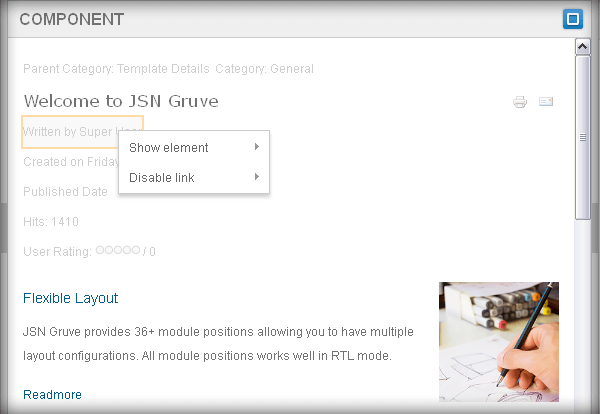Click the Welcome to JSN Gruve title
Viewport: 600px width, 414px height.
pyautogui.click(x=120, y=101)
